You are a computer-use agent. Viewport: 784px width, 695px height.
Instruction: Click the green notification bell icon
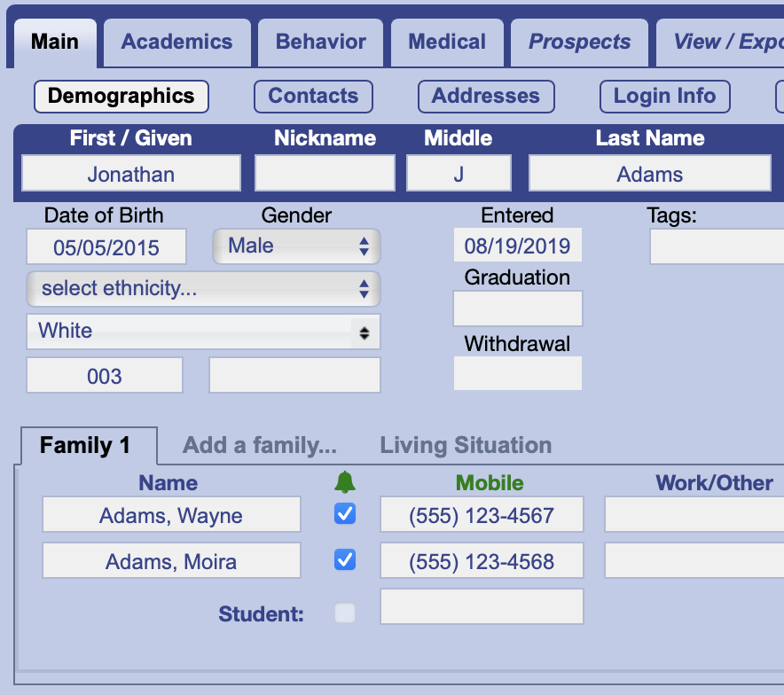pos(345,482)
